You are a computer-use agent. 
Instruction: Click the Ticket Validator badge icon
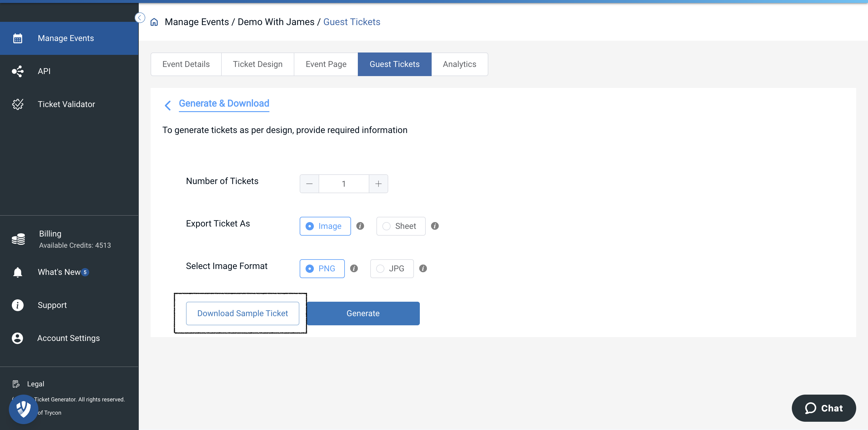[17, 104]
